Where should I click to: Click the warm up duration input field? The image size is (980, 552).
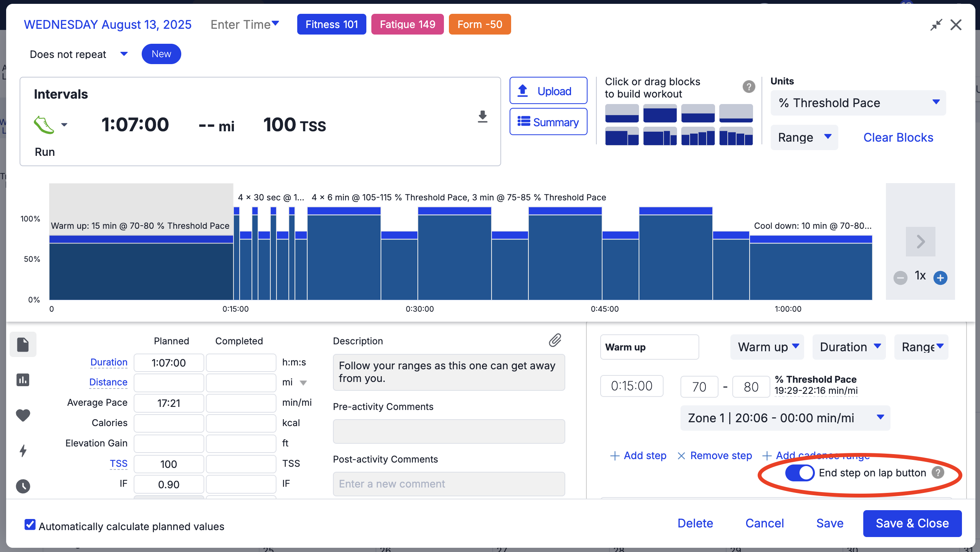point(631,386)
